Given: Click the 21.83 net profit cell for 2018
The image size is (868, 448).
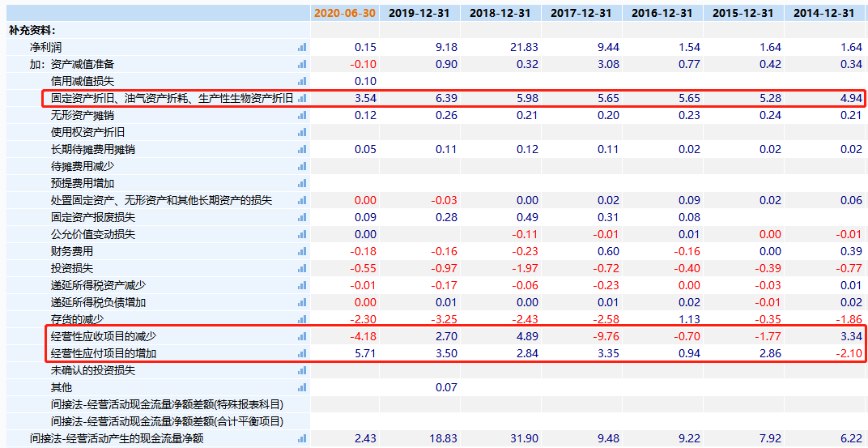Looking at the screenshot, I should pyautogui.click(x=521, y=47).
